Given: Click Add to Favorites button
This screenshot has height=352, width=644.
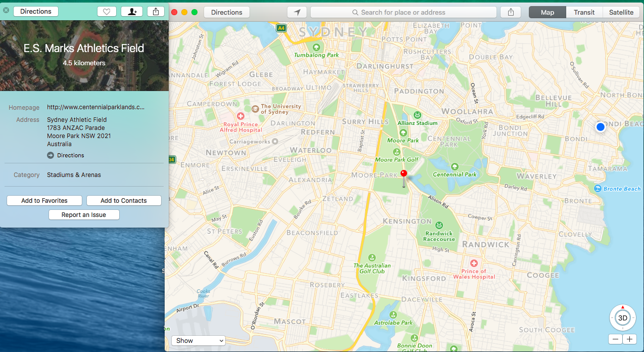Looking at the screenshot, I should click(x=44, y=201).
